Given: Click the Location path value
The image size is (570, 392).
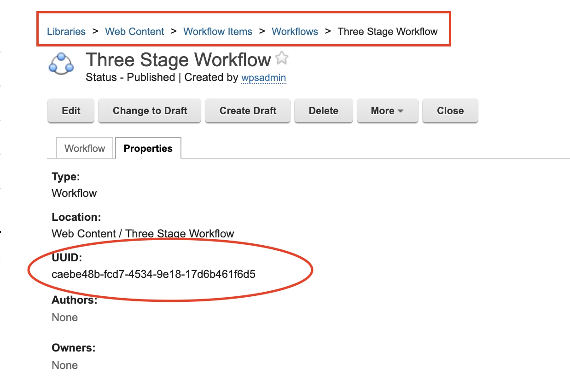Looking at the screenshot, I should (143, 234).
